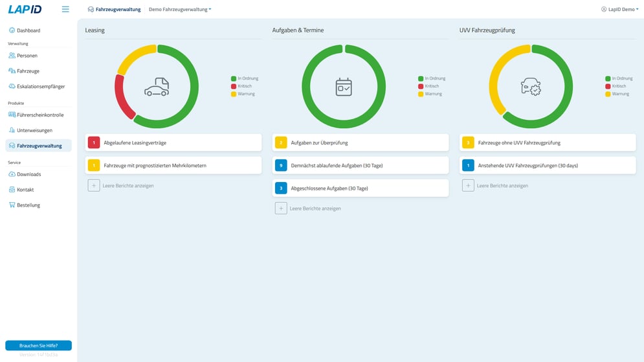Open Demnächst ablaufende Aufgaben (30 Tage)

(x=361, y=165)
